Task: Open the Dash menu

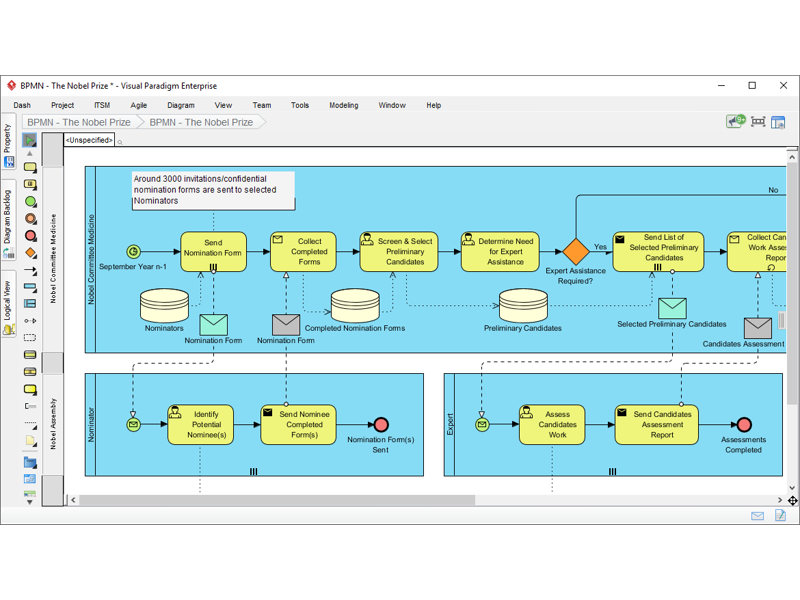Action: coord(22,105)
